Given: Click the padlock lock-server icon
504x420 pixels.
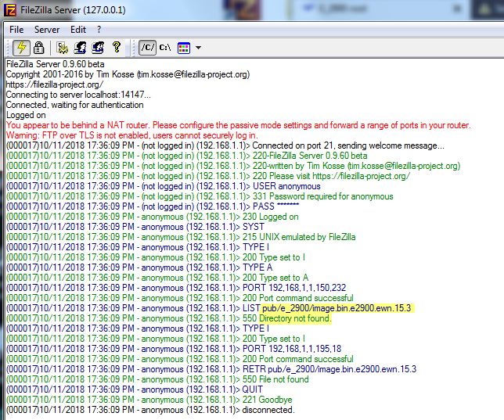Looking at the screenshot, I should click(x=39, y=48).
